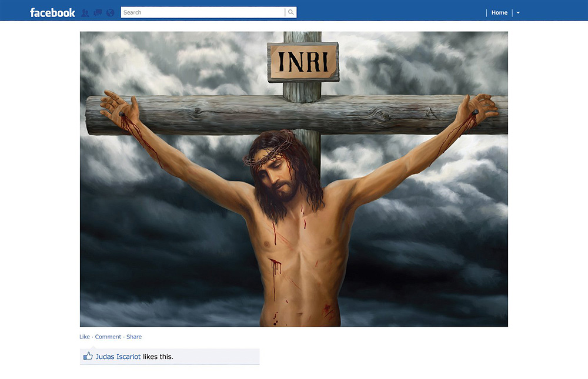This screenshot has height=379, width=588.
Task: Open the messages icon
Action: (x=98, y=13)
